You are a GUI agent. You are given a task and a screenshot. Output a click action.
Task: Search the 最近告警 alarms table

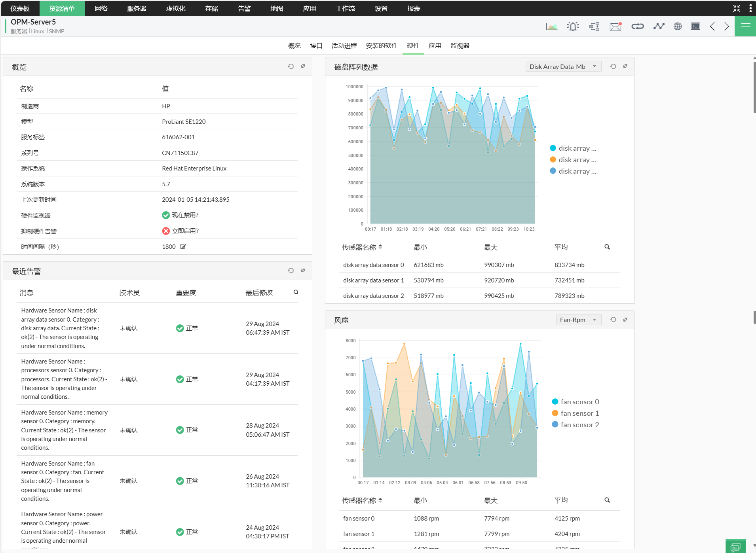click(296, 292)
